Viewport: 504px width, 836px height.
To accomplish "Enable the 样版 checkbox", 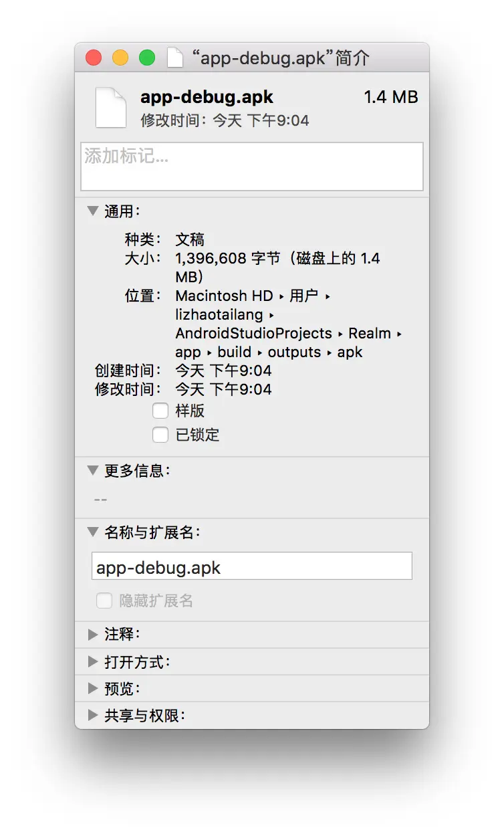I will pyautogui.click(x=160, y=411).
